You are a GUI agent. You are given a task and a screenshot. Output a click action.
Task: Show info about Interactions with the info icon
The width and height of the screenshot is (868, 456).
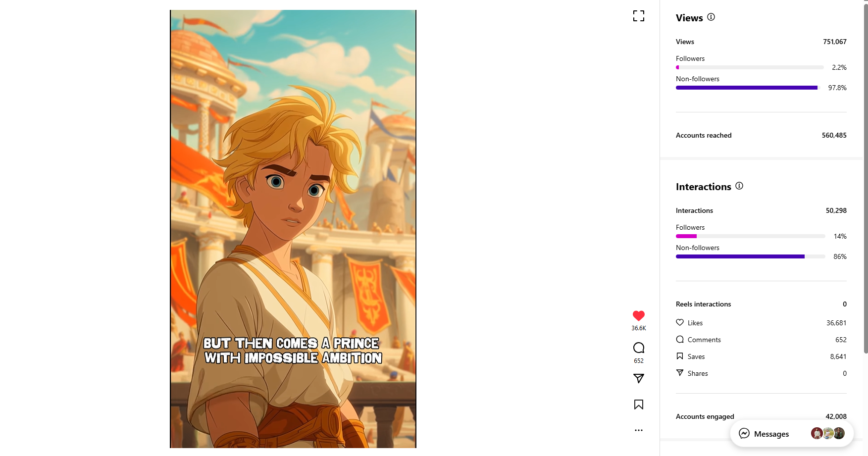tap(739, 186)
